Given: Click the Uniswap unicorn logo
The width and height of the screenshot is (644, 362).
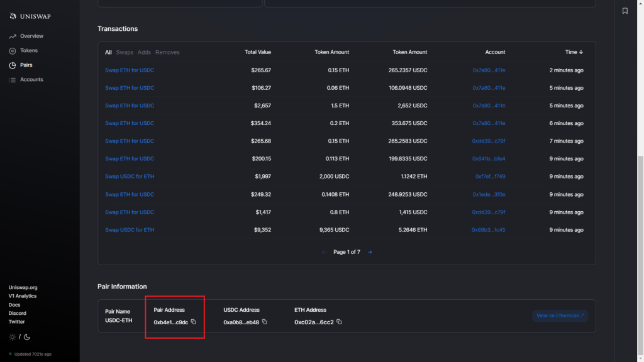Looking at the screenshot, I should click(x=13, y=15).
